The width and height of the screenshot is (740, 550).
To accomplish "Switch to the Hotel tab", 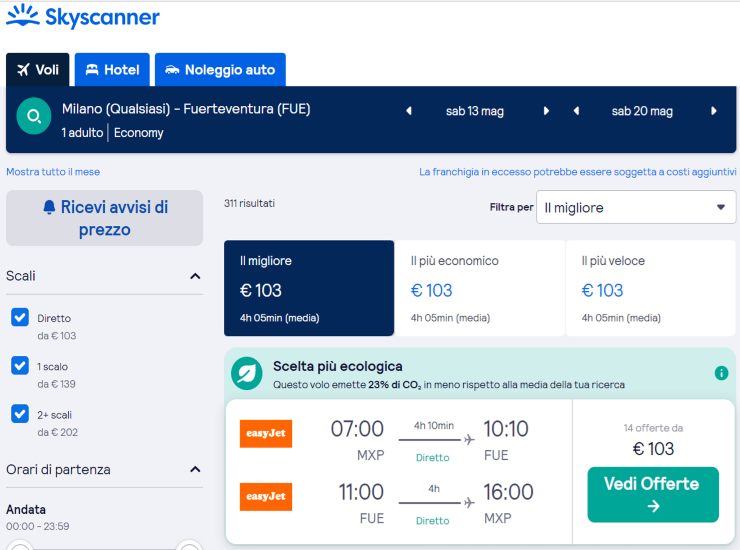I will 112,70.
